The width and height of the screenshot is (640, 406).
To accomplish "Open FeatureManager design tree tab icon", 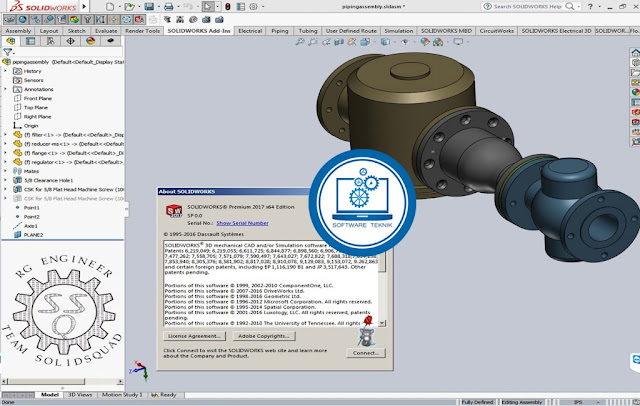I will (11, 41).
